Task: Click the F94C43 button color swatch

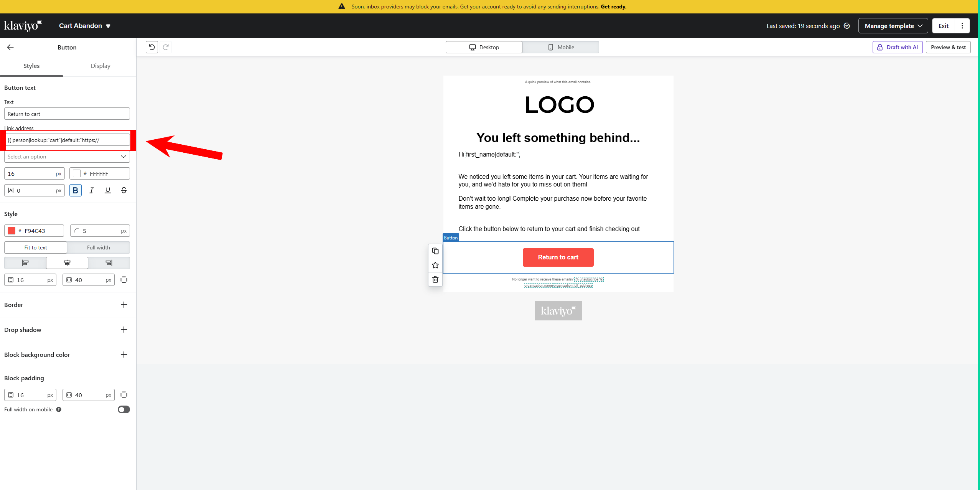Action: point(12,231)
